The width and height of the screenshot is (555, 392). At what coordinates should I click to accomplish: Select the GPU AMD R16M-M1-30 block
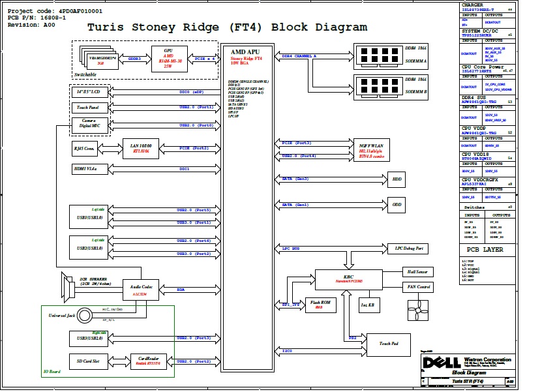click(x=169, y=59)
